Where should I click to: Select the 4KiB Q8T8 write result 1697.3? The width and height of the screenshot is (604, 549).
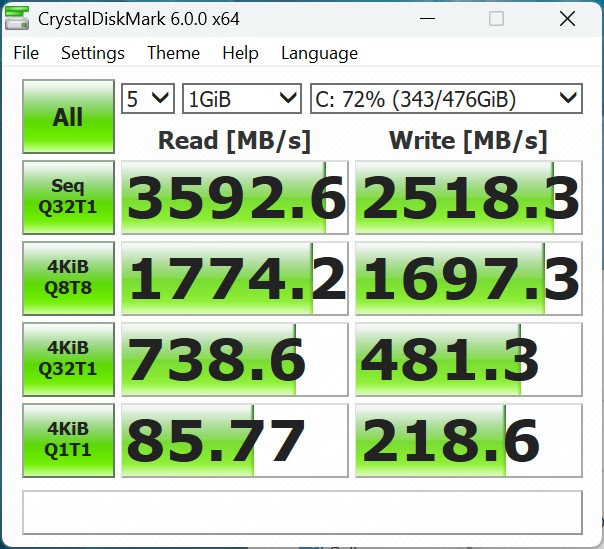coord(468,278)
